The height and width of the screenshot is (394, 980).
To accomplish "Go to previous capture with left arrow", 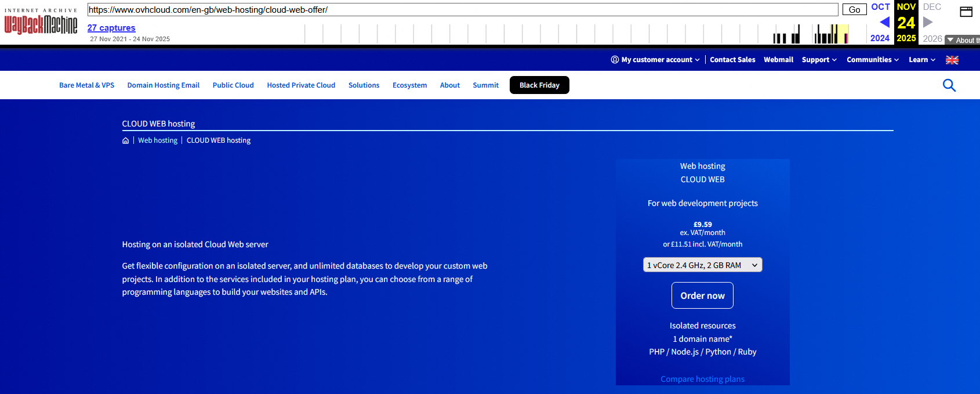I will (884, 22).
